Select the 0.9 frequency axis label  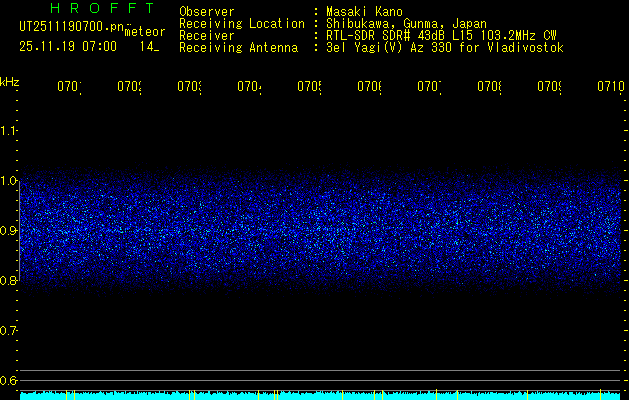(9, 230)
